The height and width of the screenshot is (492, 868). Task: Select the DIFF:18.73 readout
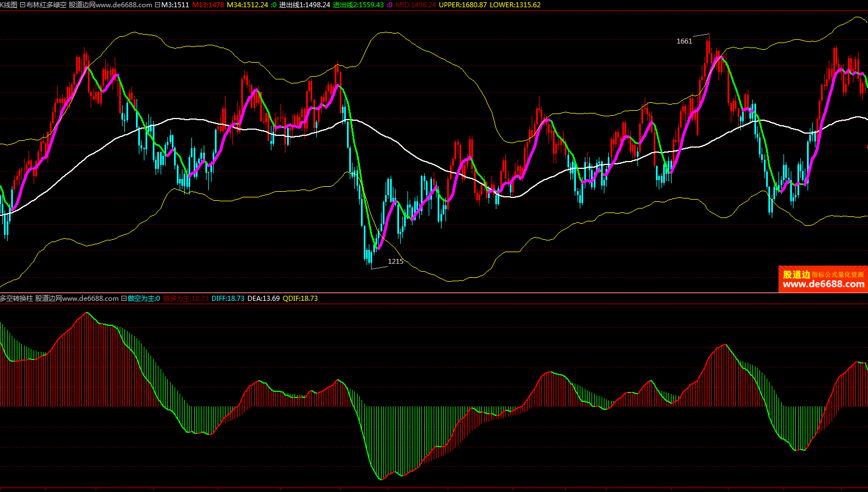(x=228, y=299)
